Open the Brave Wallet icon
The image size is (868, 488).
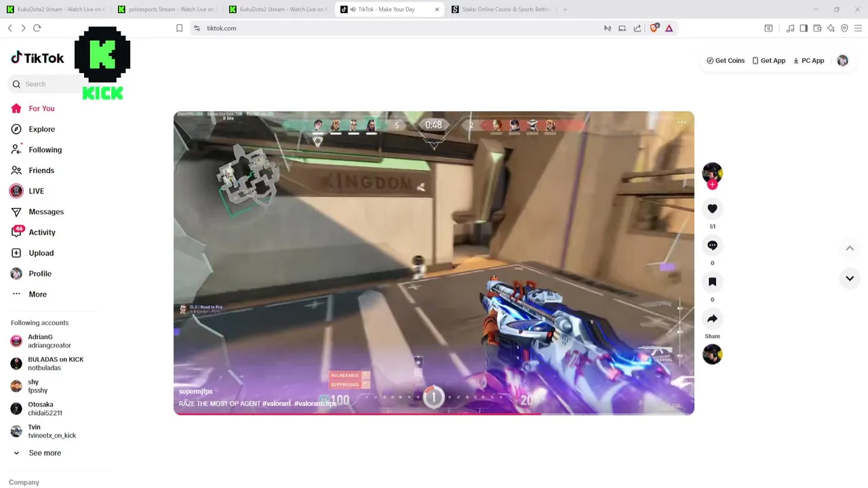817,28
